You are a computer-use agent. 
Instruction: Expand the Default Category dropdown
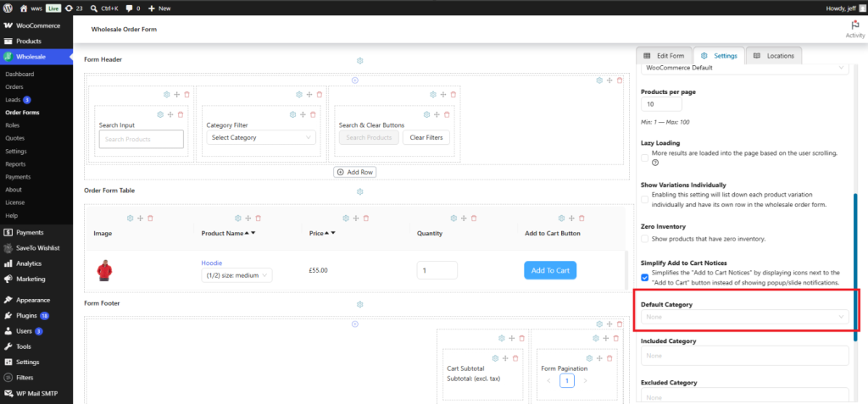point(744,317)
